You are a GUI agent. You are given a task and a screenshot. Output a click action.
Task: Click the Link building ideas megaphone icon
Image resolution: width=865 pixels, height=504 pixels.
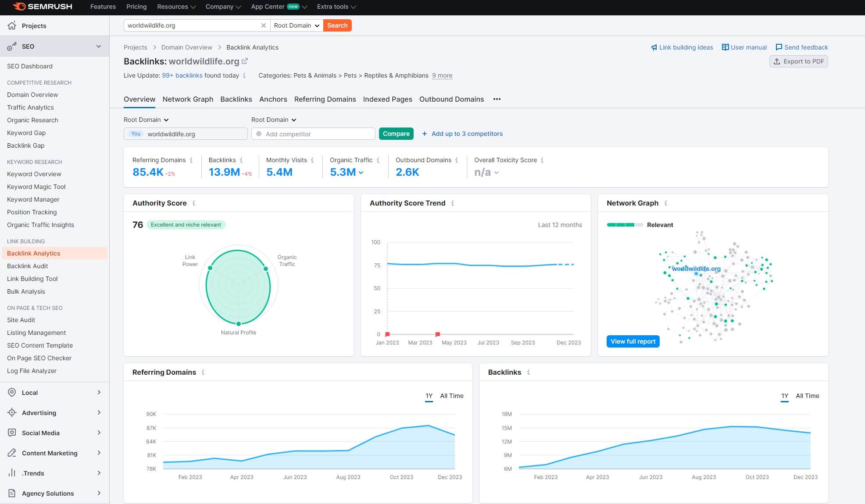coord(654,47)
